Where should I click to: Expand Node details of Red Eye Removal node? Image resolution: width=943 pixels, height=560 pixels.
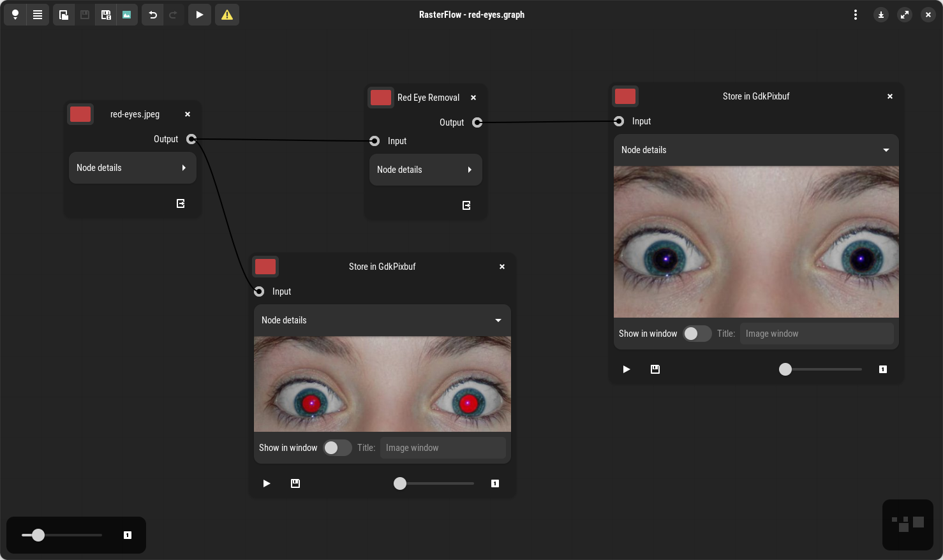click(425, 170)
